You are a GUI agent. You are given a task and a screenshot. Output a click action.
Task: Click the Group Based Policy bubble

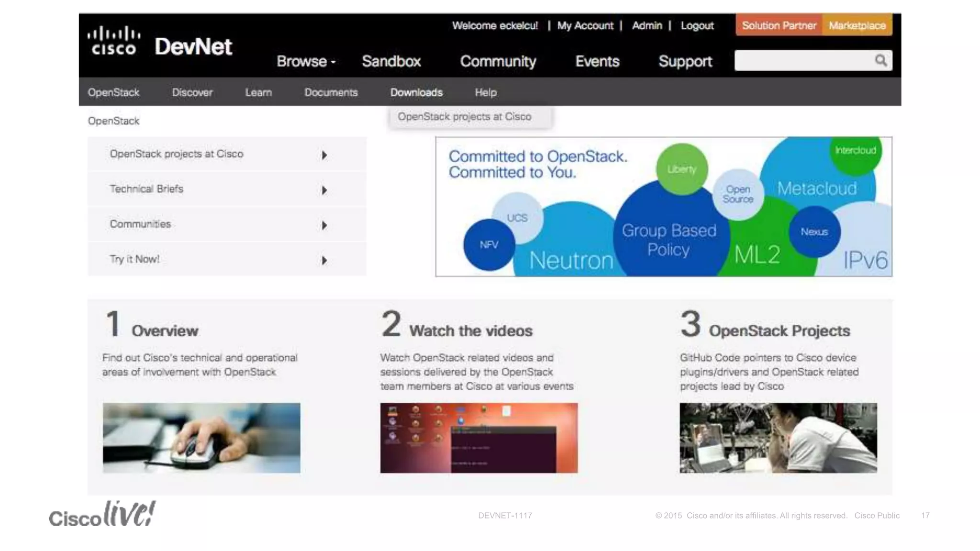tap(668, 240)
